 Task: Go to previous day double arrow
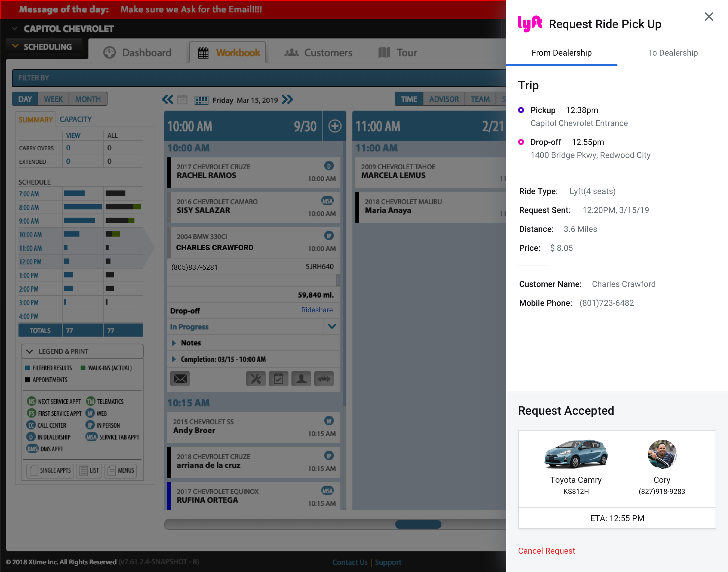click(x=167, y=99)
